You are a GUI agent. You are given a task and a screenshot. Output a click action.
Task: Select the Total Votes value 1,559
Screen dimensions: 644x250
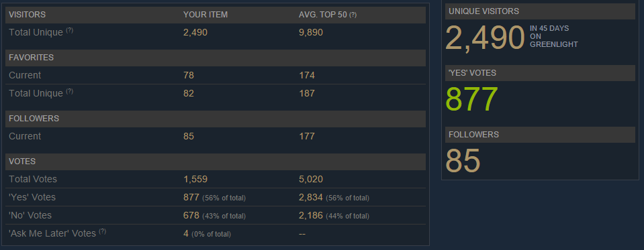195,179
